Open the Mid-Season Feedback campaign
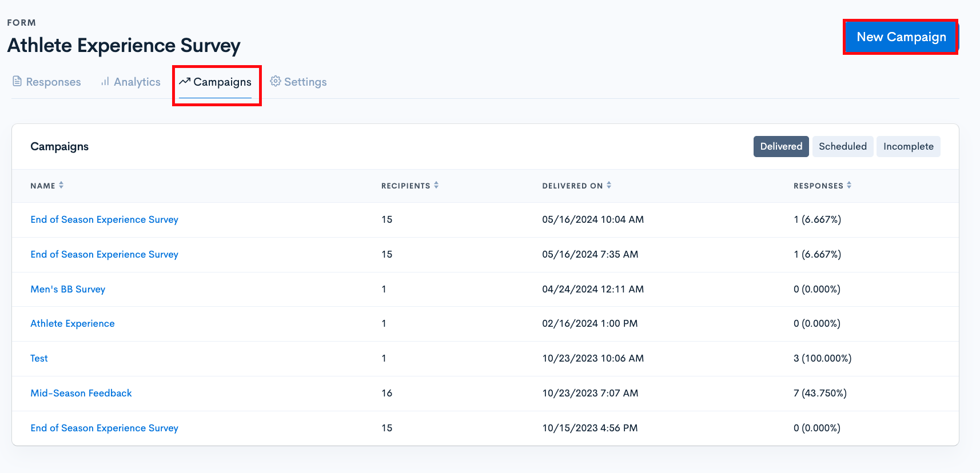 [x=81, y=393]
